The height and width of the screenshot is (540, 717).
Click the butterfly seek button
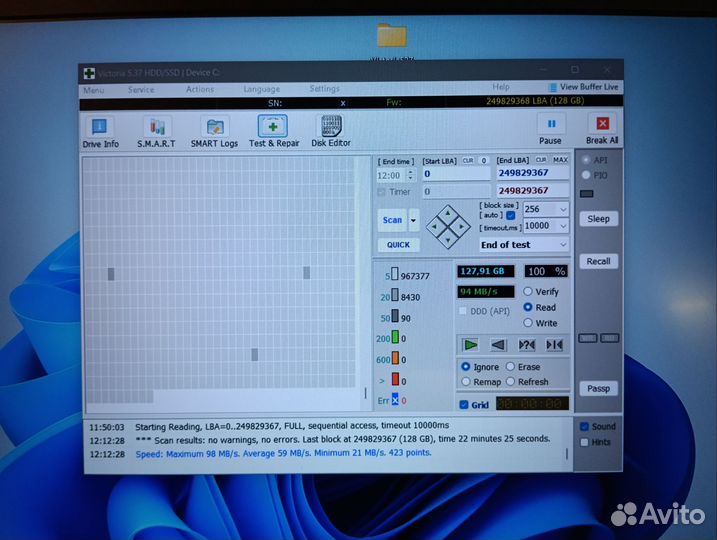[x=554, y=345]
